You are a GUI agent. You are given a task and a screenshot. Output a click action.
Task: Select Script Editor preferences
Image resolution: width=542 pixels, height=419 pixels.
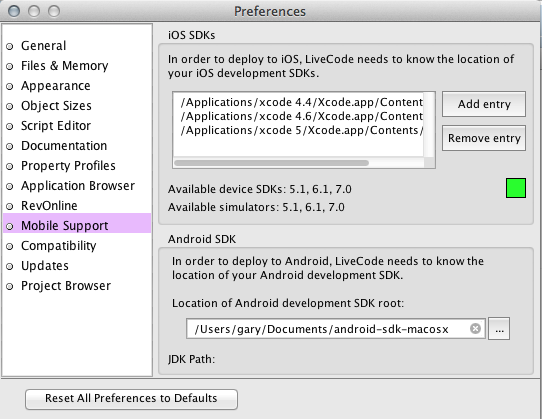point(56,126)
